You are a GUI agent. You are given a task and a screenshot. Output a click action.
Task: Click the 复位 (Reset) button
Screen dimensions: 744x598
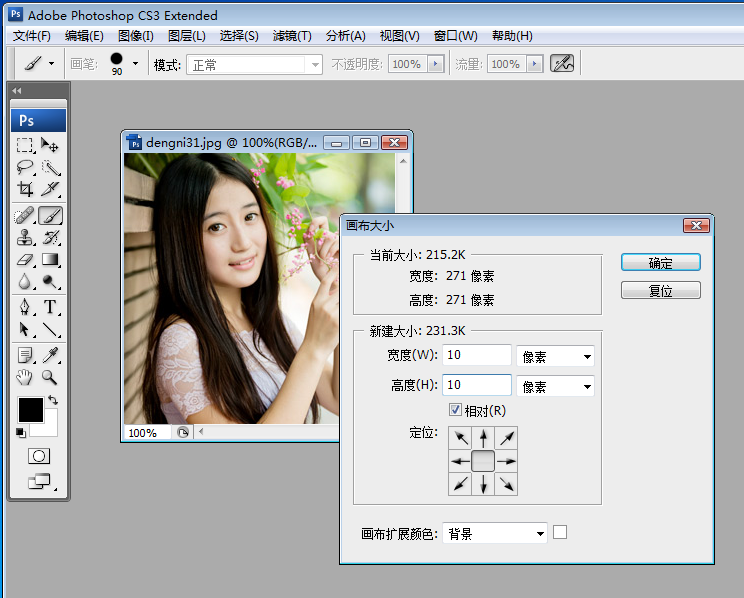click(x=660, y=291)
